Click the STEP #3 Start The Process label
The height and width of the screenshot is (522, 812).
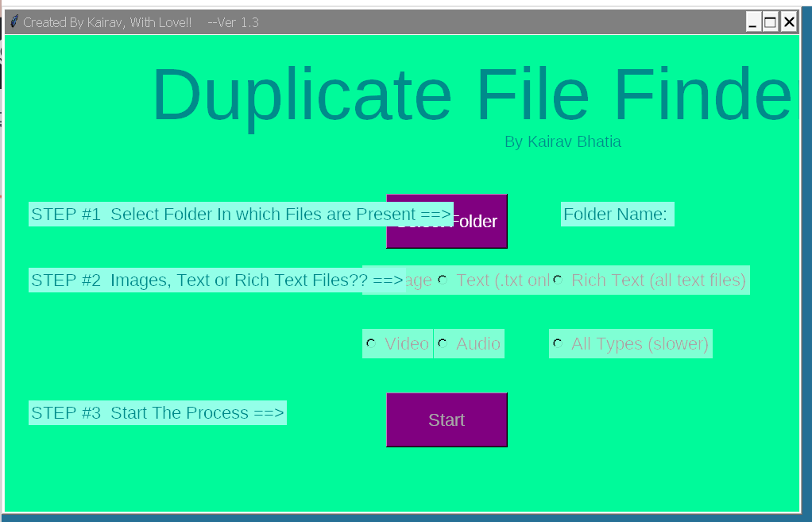pos(157,413)
